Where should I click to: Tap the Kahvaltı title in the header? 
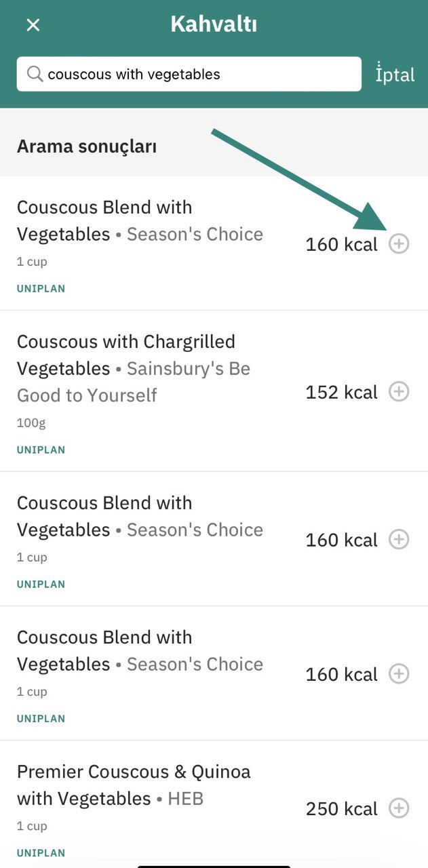214,24
